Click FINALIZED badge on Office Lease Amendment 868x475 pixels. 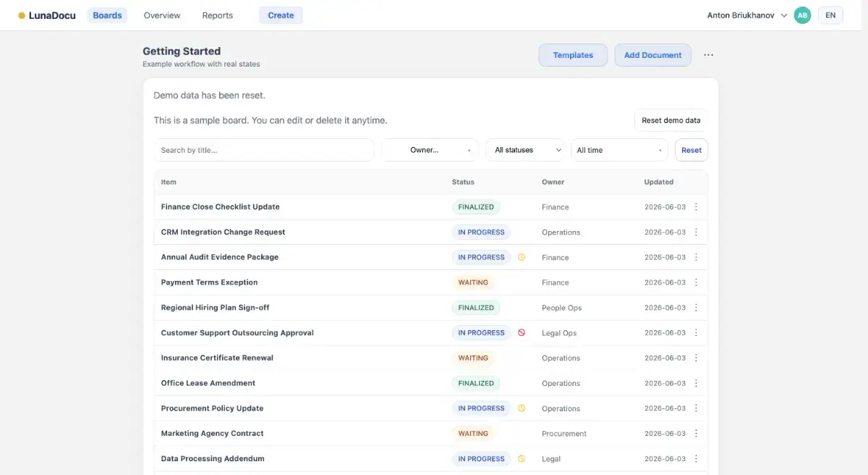tap(476, 383)
